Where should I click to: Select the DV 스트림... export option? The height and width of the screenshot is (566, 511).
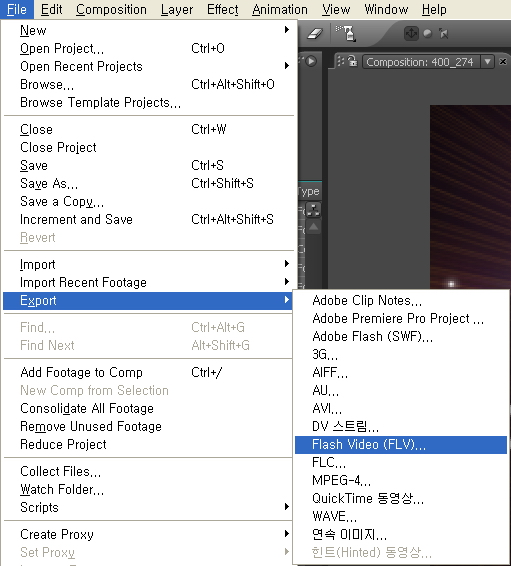click(x=401, y=427)
